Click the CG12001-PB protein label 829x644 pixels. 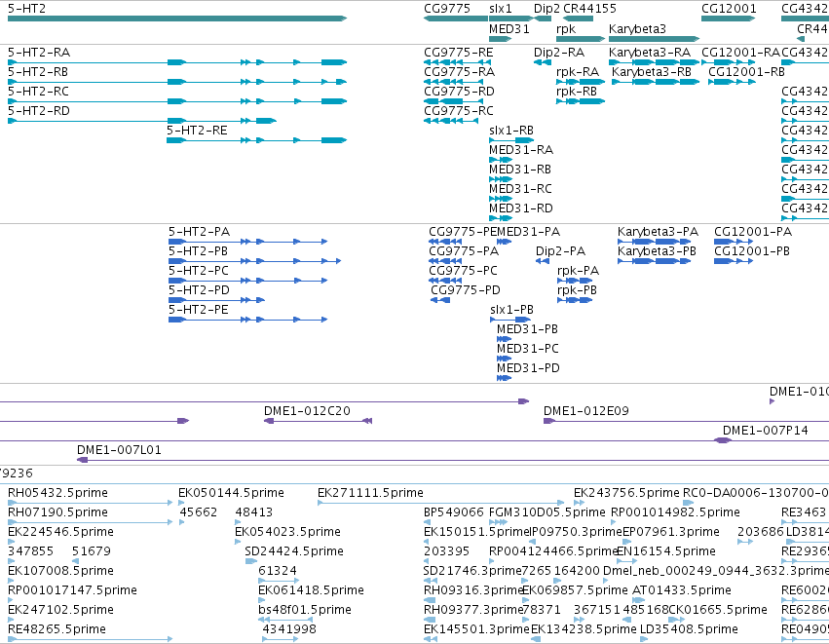(x=752, y=251)
